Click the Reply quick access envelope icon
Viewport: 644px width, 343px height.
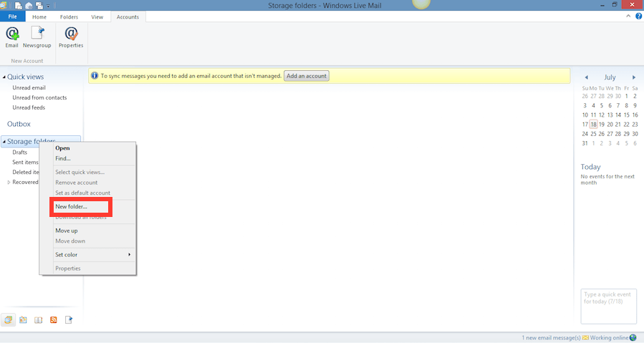click(29, 5)
